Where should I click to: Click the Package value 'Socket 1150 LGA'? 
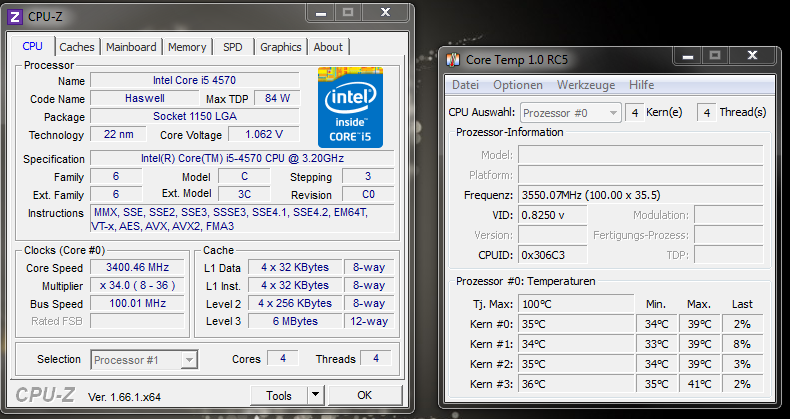tap(194, 116)
